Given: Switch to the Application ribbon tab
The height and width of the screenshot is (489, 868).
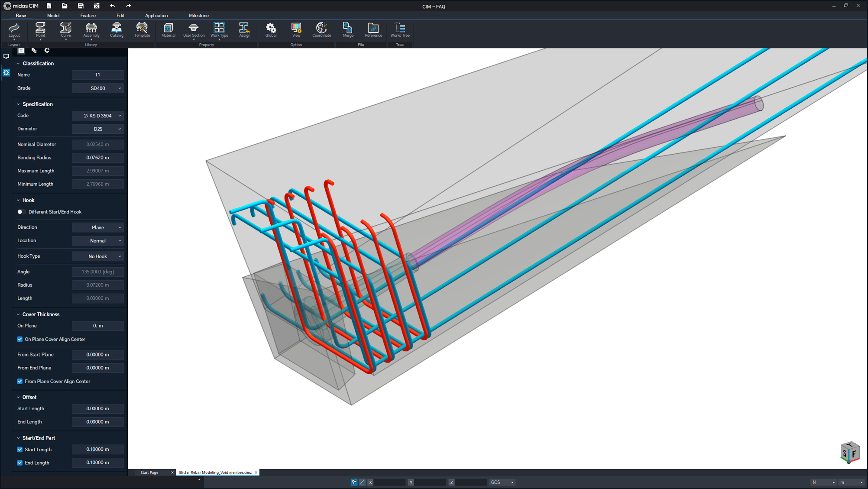Looking at the screenshot, I should [x=156, y=16].
